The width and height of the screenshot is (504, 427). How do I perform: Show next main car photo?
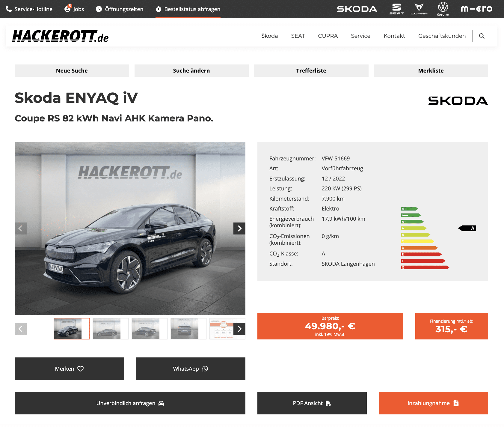(239, 228)
